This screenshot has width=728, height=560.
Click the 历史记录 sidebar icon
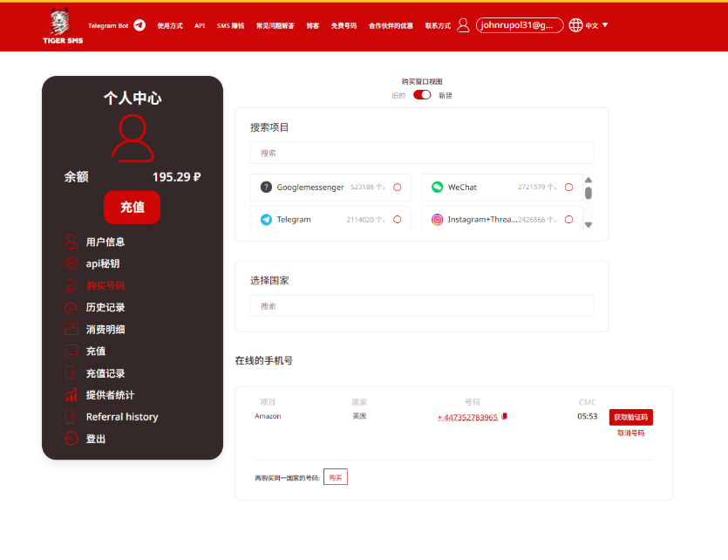click(x=71, y=307)
